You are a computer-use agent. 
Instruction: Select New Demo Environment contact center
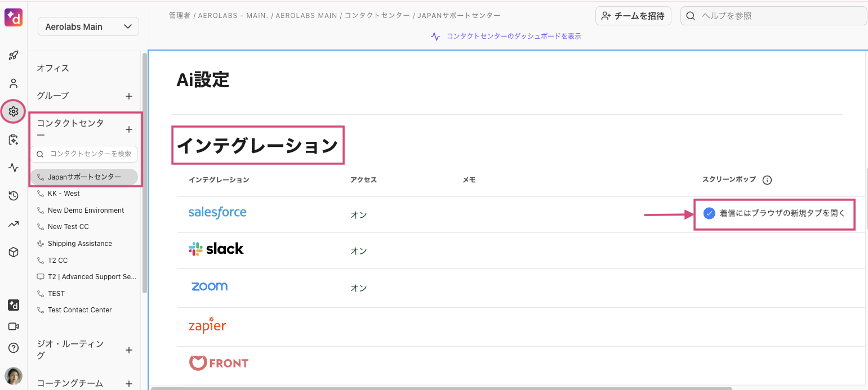pyautogui.click(x=86, y=210)
